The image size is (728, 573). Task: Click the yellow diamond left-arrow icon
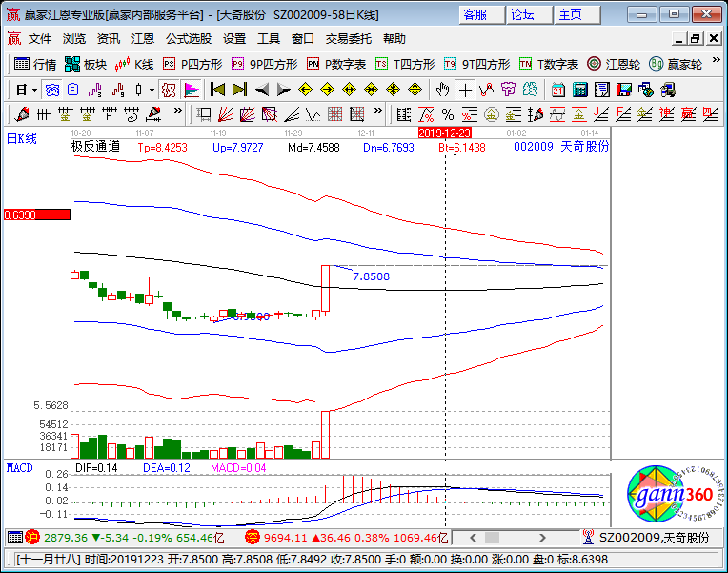tap(305, 90)
